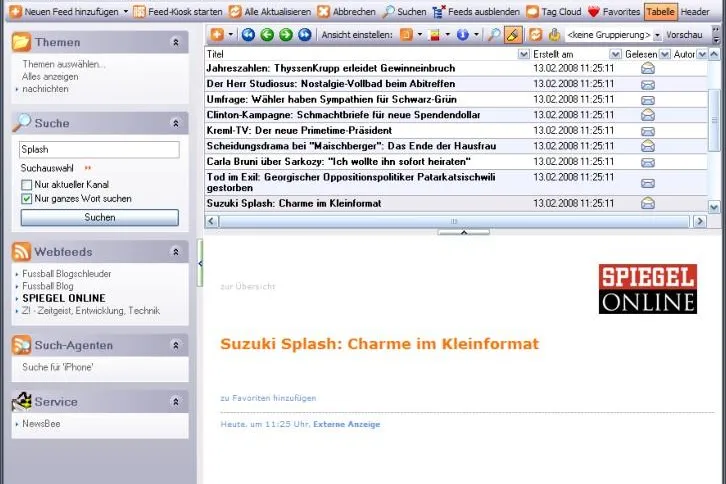Open the Suche für 'iPhone' agent
Image resolution: width=726 pixels, height=484 pixels.
coord(57,367)
